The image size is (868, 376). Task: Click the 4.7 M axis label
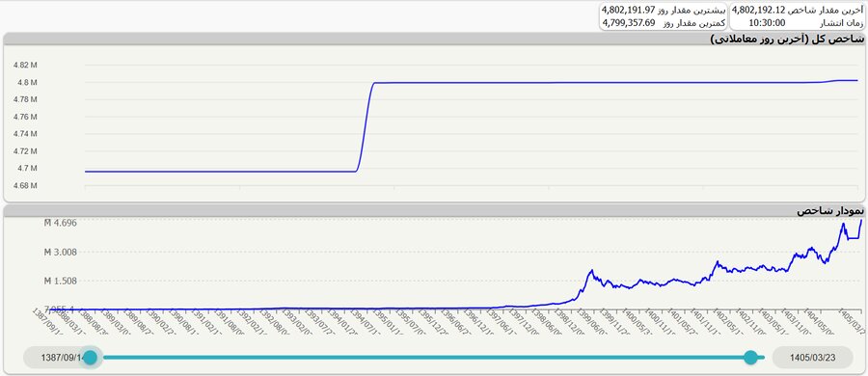coord(27,169)
